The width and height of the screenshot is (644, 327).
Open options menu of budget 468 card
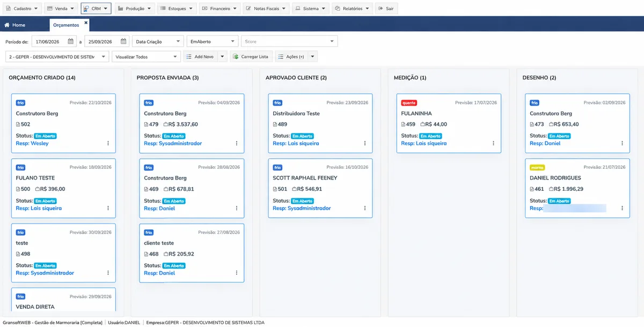(x=236, y=273)
